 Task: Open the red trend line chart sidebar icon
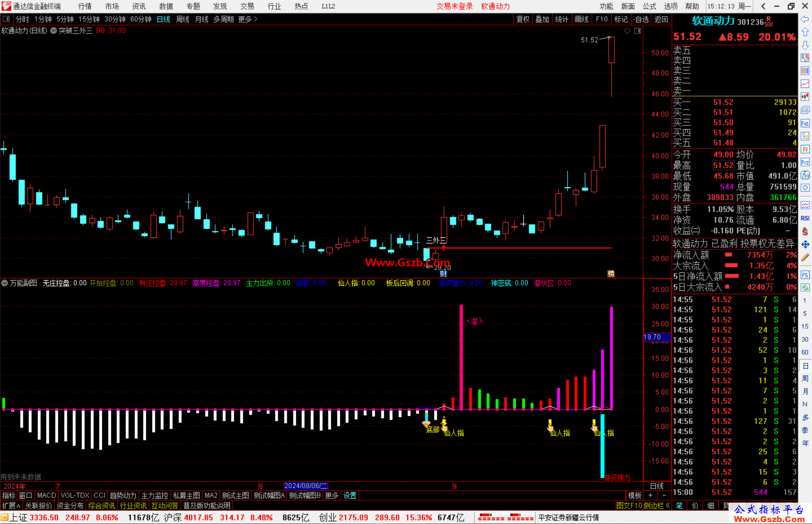[x=805, y=84]
